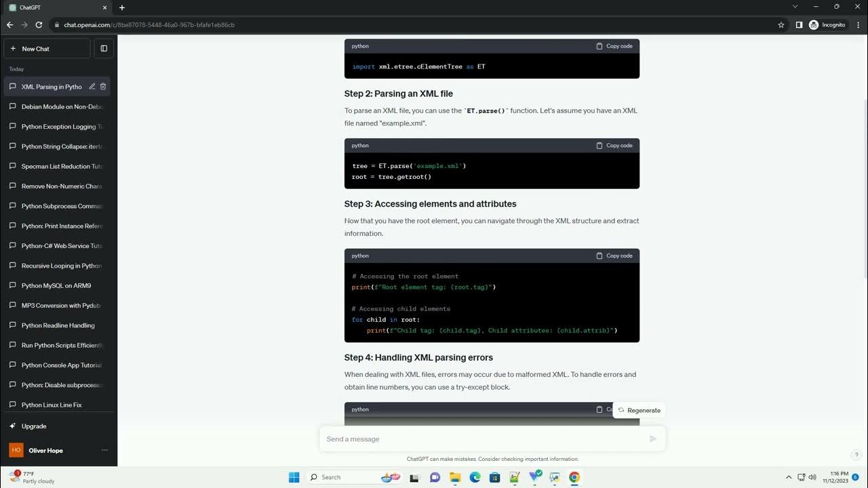Open the Python String Collapse chat

coord(57,146)
